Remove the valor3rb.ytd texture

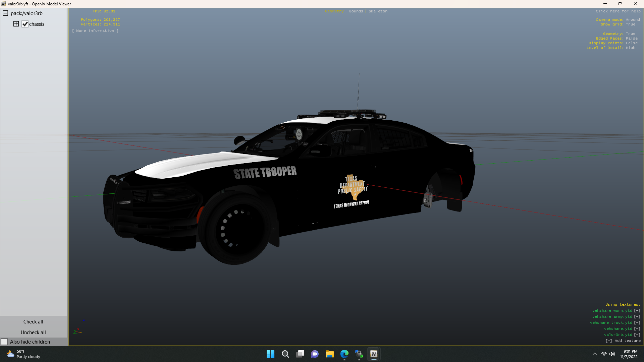637,335
